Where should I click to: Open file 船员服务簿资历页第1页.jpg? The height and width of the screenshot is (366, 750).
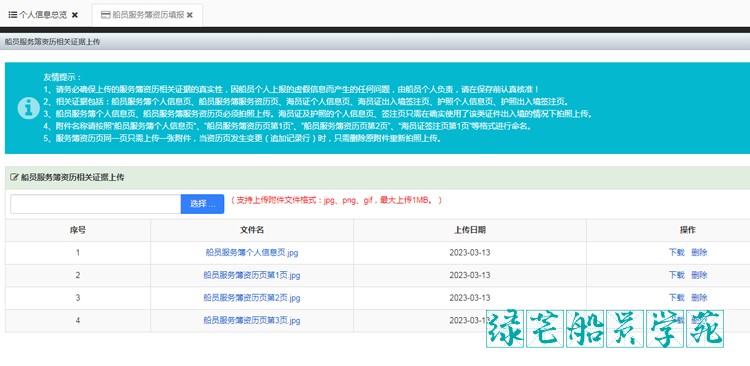click(252, 275)
